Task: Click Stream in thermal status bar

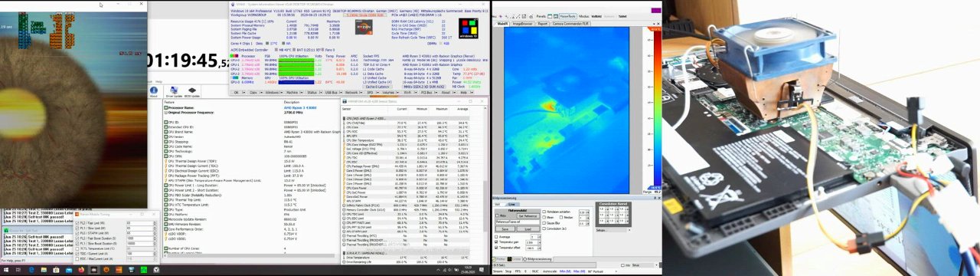Action: (498, 271)
